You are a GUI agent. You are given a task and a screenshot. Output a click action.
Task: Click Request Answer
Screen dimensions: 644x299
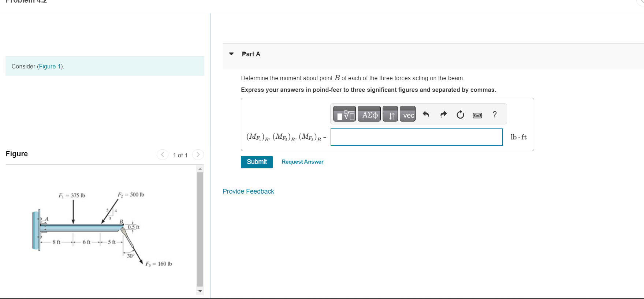302,162
